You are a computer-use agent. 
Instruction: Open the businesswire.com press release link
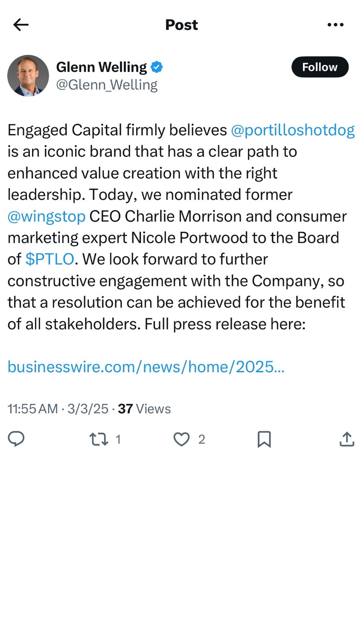click(146, 367)
